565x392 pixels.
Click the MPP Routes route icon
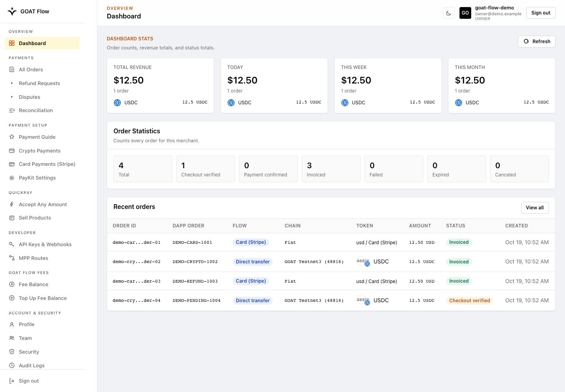point(12,258)
